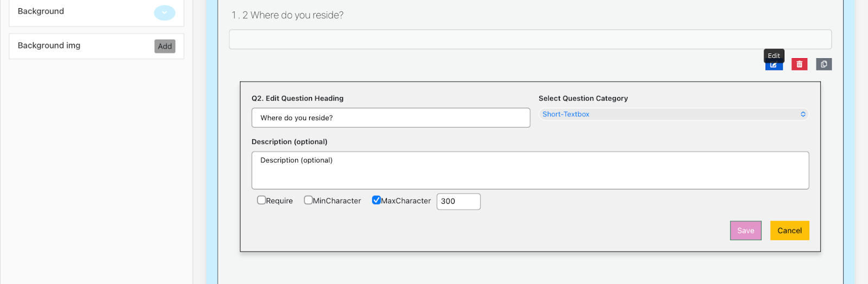Expand the Background section chevron
Viewport: 868px width, 284px height.
164,12
